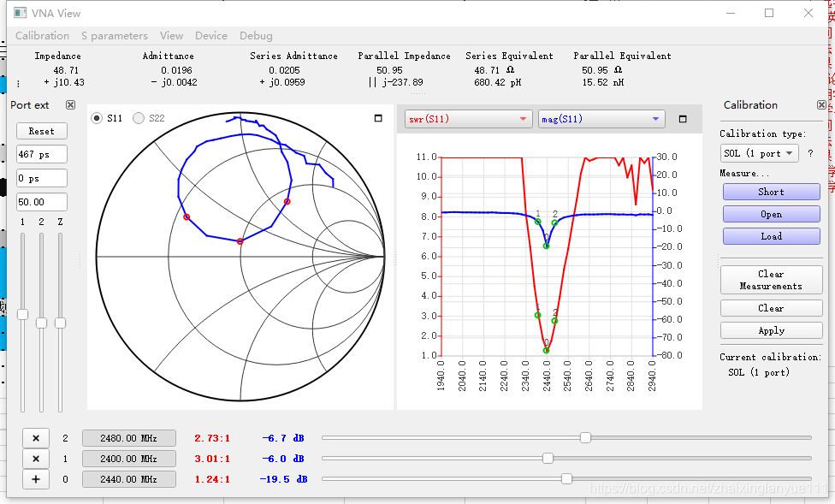Viewport: 835px width, 504px height.
Task: Click the port 1 extension vertical slider handle
Action: (x=22, y=314)
